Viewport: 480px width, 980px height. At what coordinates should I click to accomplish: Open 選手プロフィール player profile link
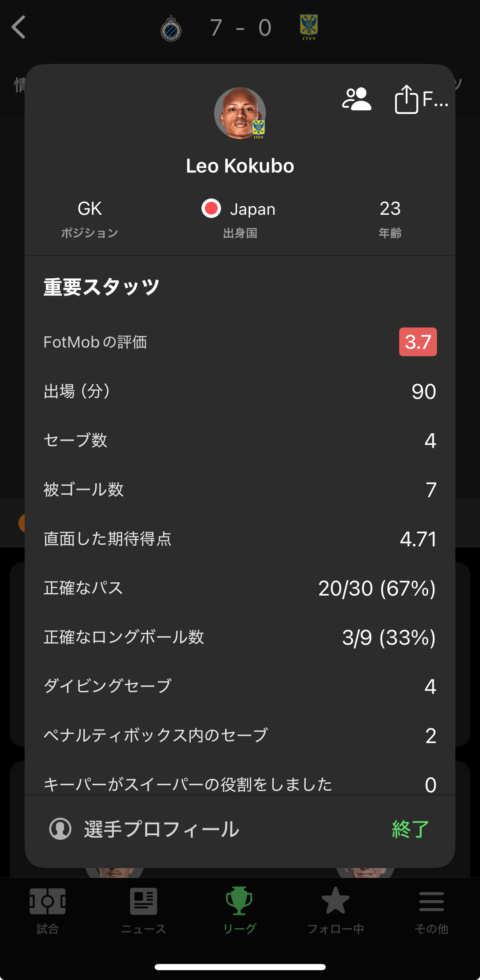162,829
